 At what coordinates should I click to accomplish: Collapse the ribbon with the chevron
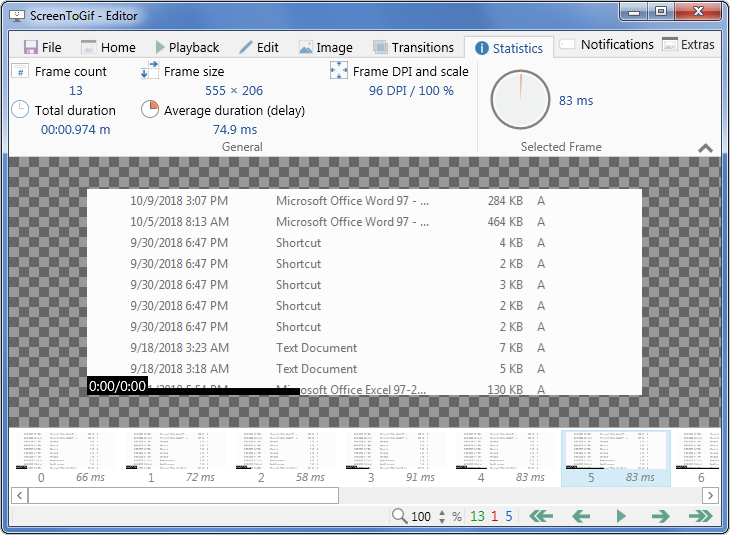[705, 149]
